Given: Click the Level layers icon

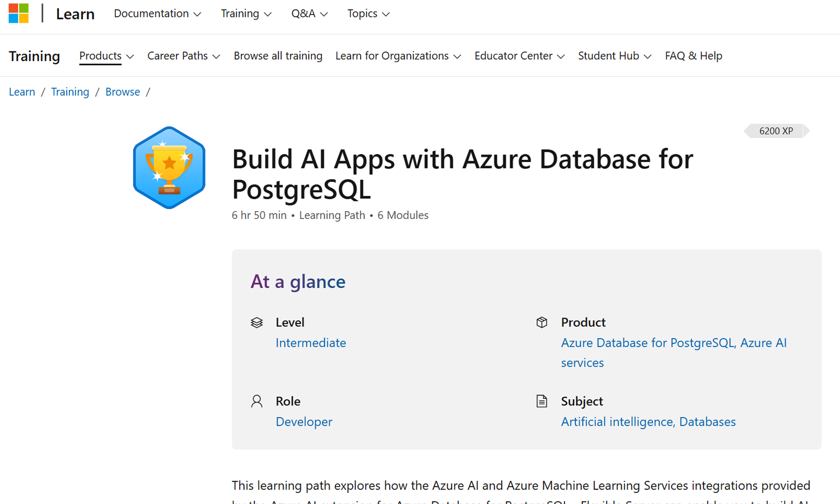Looking at the screenshot, I should (x=256, y=323).
